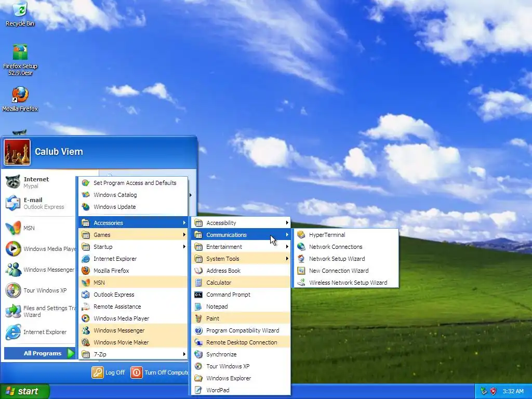Click Windows Media Player icon in left pane

[x=13, y=249]
